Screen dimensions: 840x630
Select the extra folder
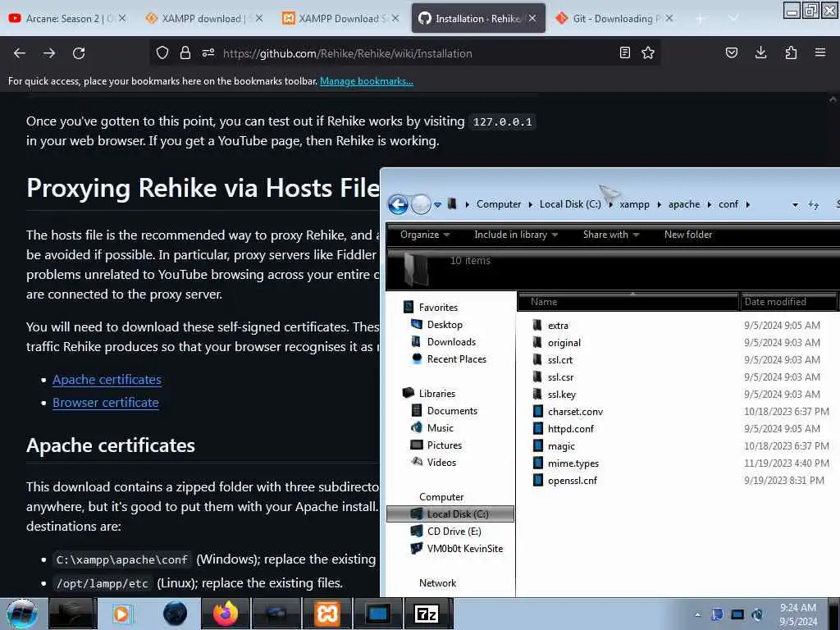(x=558, y=325)
